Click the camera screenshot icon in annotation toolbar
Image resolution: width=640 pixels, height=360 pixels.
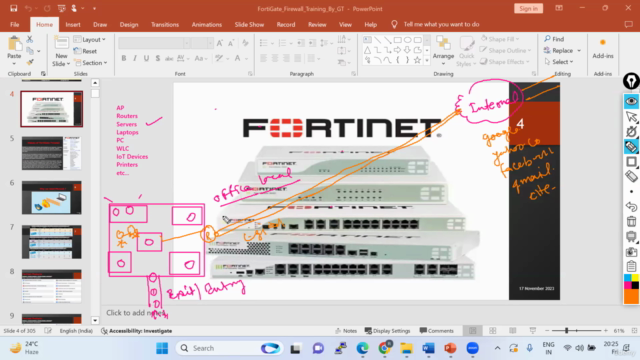pyautogui.click(x=631, y=252)
